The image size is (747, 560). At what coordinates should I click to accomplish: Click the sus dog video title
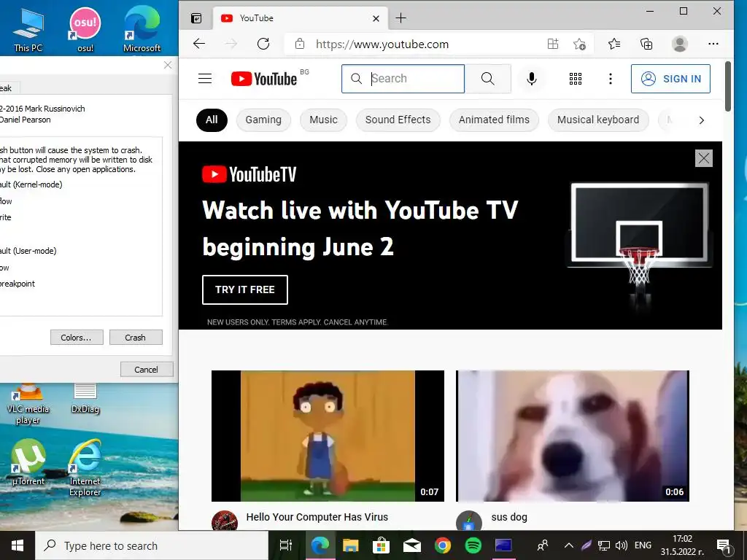pos(509,517)
